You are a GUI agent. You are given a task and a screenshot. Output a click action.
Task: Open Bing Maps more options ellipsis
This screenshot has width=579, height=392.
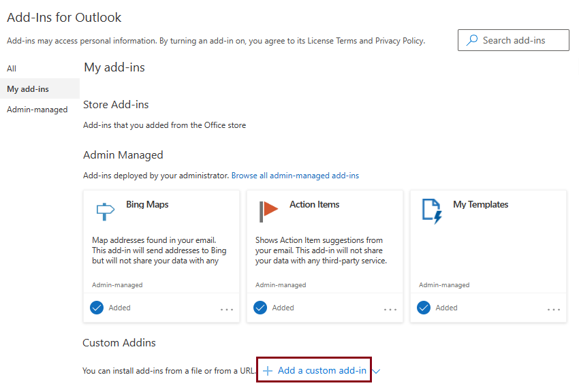point(227,310)
